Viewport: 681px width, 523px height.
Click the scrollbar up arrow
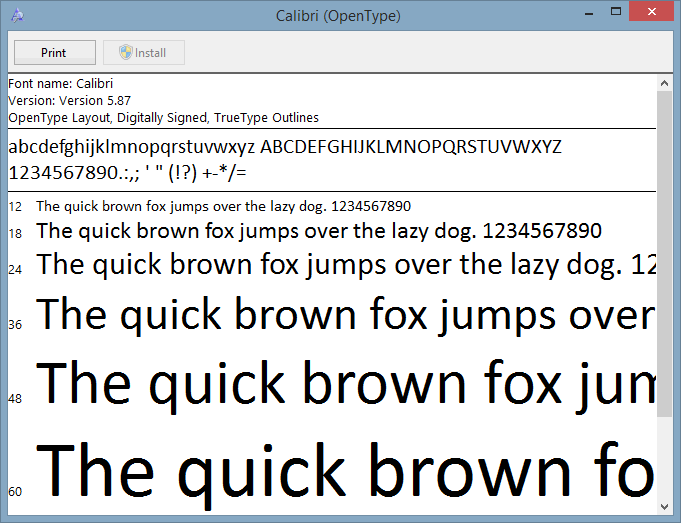[x=664, y=83]
